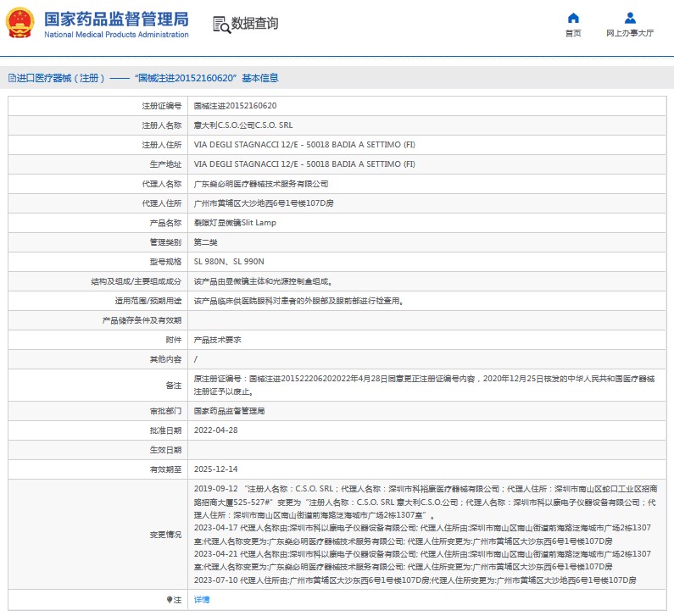This screenshot has height=616, width=674.
Task: Click the 产品技术要求 attachment entry
Action: point(218,339)
